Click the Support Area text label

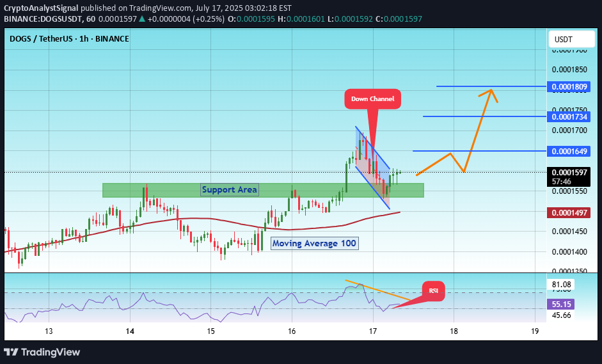click(230, 190)
